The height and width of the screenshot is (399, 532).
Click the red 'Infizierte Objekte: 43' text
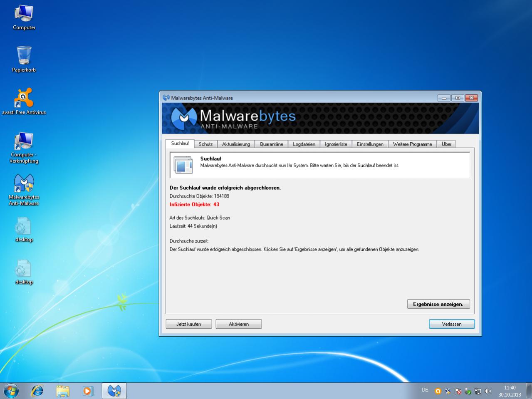194,204
